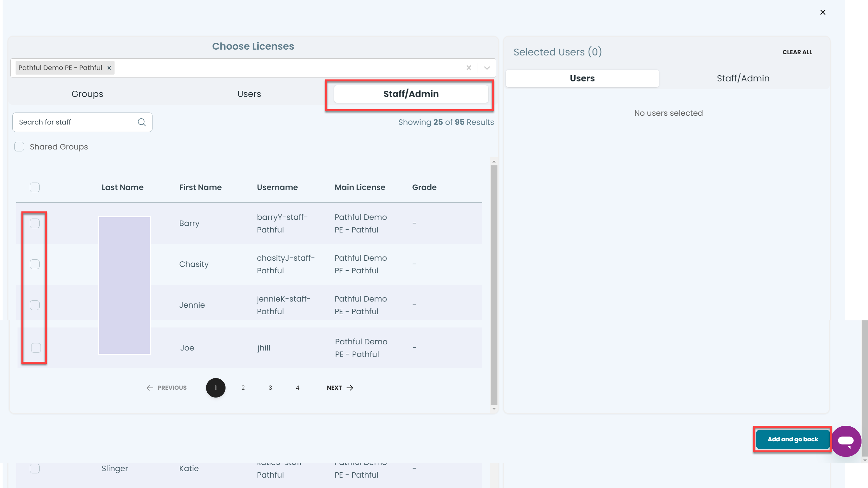Close the dialog with the X icon
The width and height of the screenshot is (868, 488).
pos(823,12)
